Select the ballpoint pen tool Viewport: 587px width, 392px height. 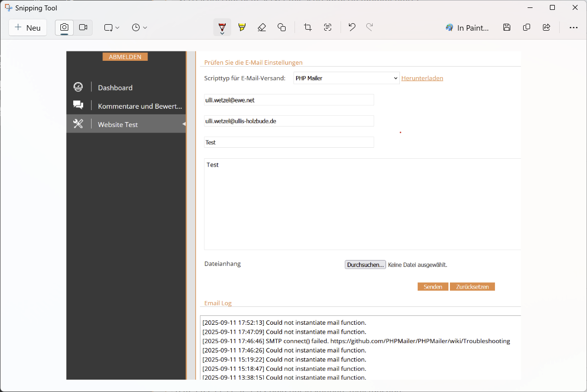pyautogui.click(x=222, y=27)
